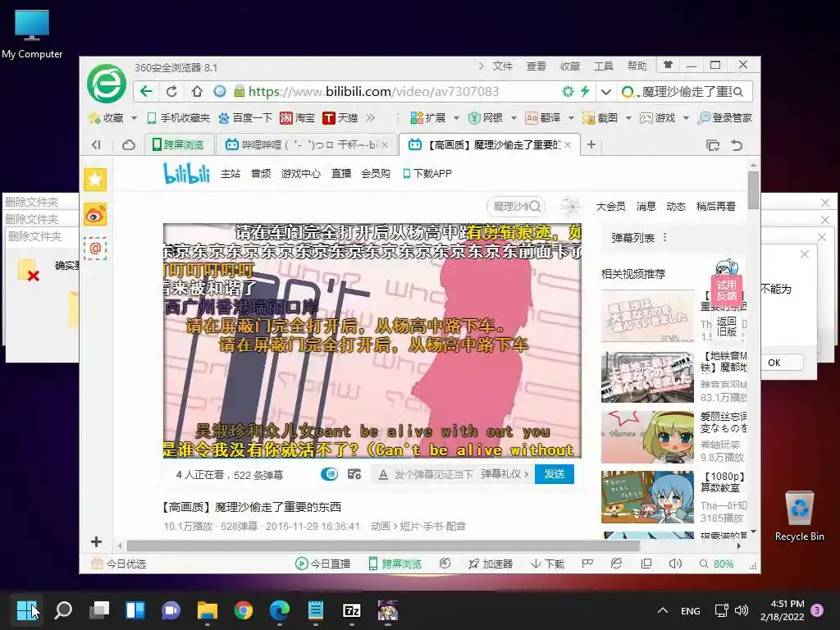The width and height of the screenshot is (840, 630).
Task: Open the 帮助 menu
Action: 637,66
